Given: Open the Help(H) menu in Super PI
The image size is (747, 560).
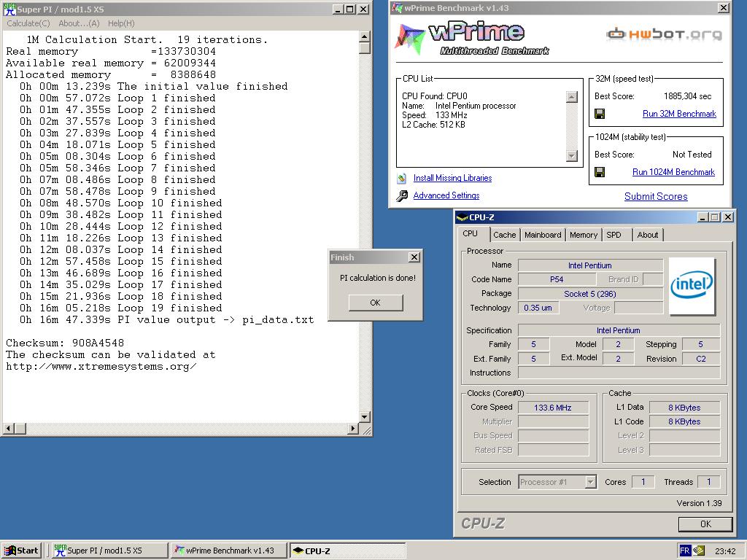Looking at the screenshot, I should tap(121, 23).
